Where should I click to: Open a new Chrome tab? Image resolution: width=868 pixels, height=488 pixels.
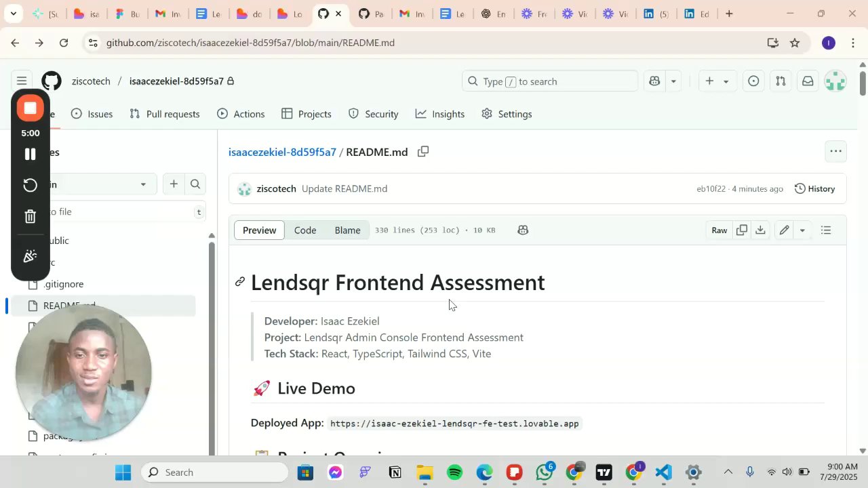coord(729,14)
